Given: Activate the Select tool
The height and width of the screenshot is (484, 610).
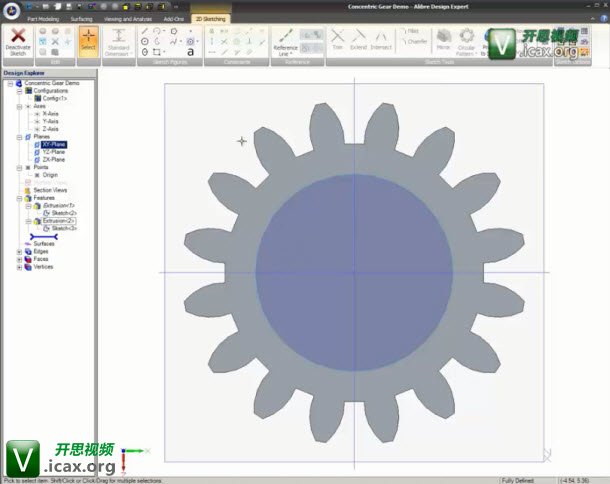Looking at the screenshot, I should [x=88, y=42].
